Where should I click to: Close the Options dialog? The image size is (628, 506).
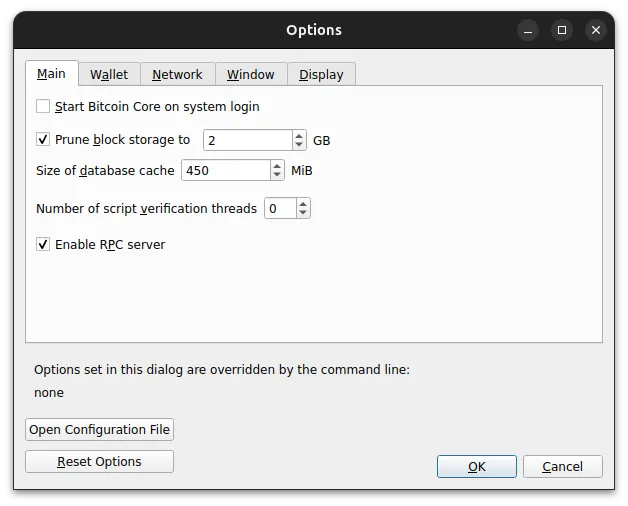coord(596,30)
